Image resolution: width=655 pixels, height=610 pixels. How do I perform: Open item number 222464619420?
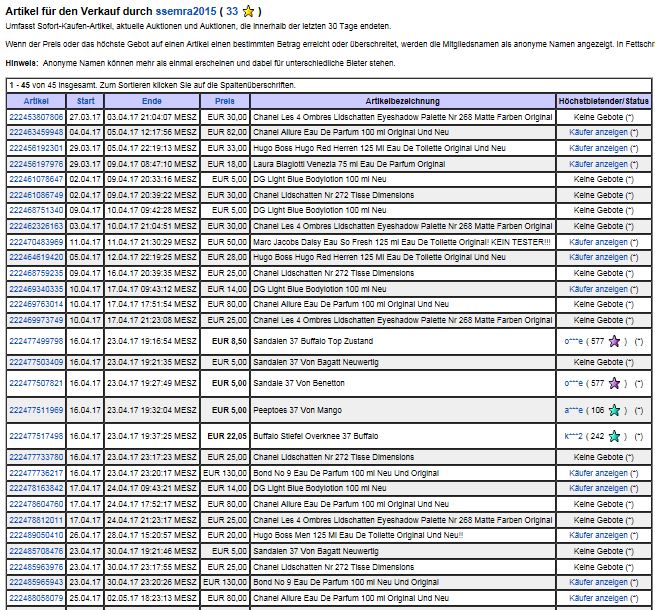coord(36,257)
